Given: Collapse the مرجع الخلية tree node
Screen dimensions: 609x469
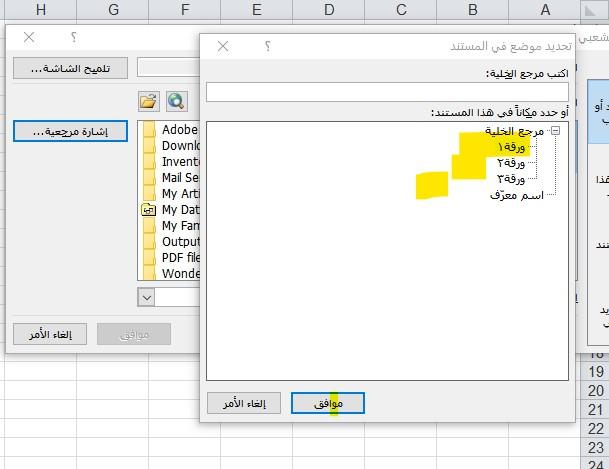Looking at the screenshot, I should click(x=555, y=130).
